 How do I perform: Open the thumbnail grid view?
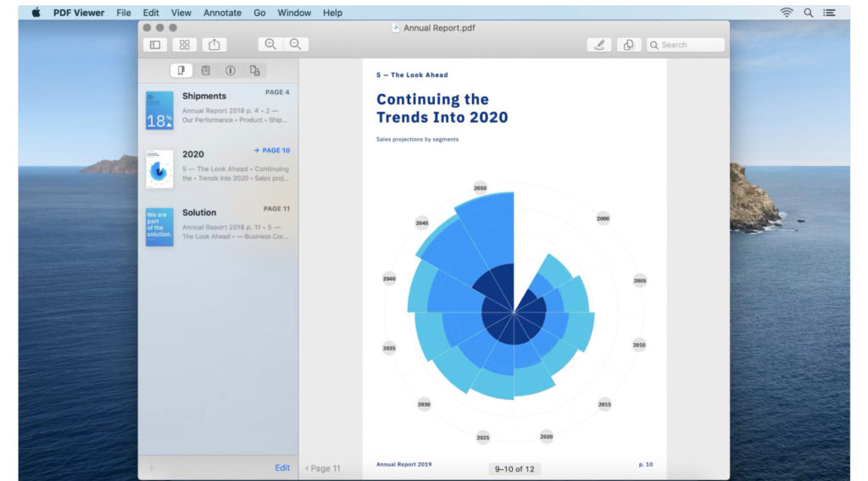click(x=184, y=45)
